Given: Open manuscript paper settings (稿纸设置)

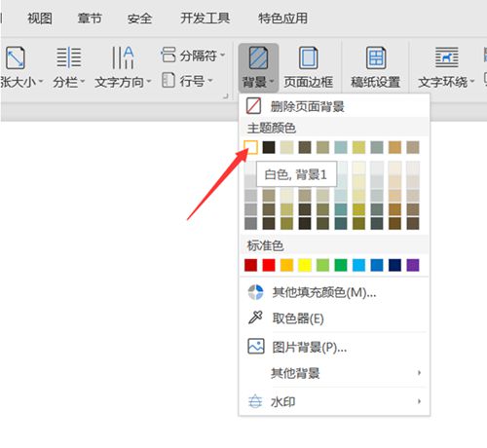Looking at the screenshot, I should coord(376,57).
